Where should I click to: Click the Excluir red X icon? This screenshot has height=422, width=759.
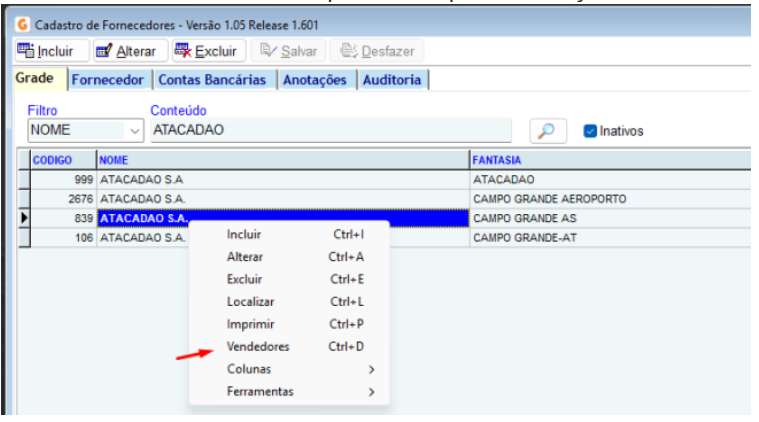coord(183,50)
